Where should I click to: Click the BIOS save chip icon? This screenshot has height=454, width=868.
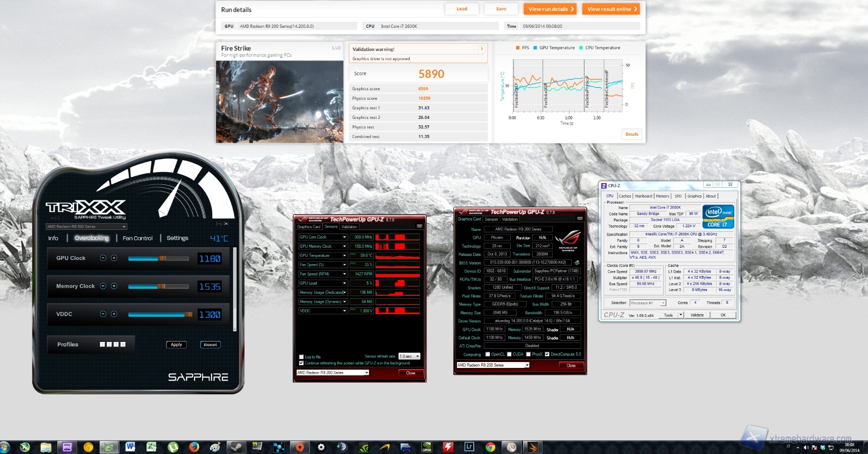[x=577, y=263]
